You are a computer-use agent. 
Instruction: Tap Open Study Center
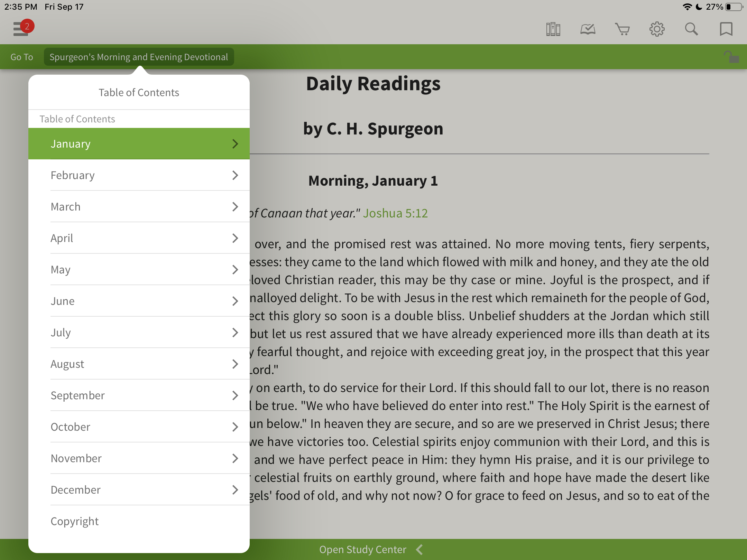(x=363, y=550)
